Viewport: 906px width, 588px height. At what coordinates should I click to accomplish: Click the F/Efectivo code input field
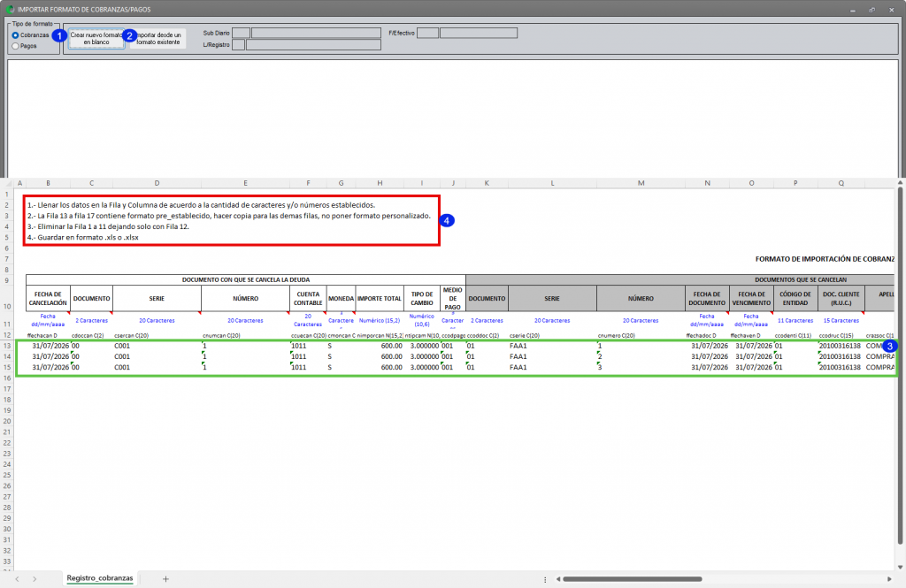(427, 33)
